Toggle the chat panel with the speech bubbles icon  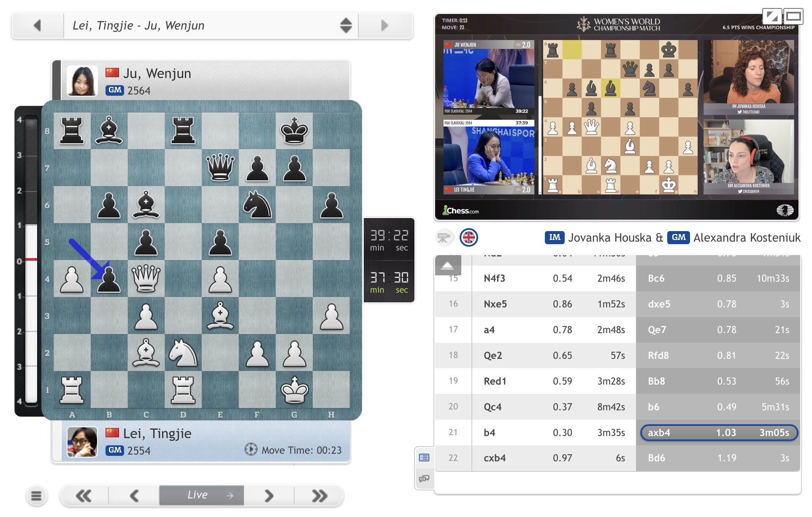(425, 479)
